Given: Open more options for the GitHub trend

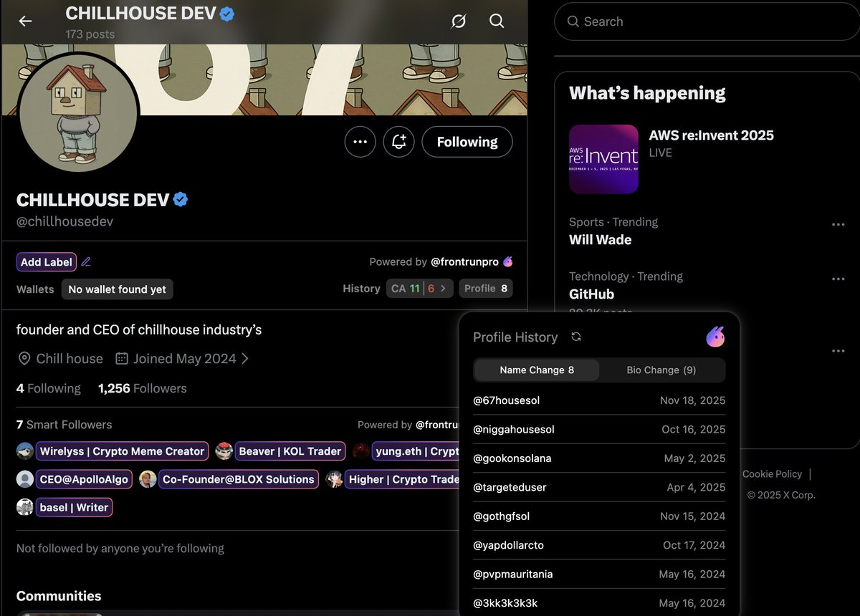Looking at the screenshot, I should coord(838,279).
